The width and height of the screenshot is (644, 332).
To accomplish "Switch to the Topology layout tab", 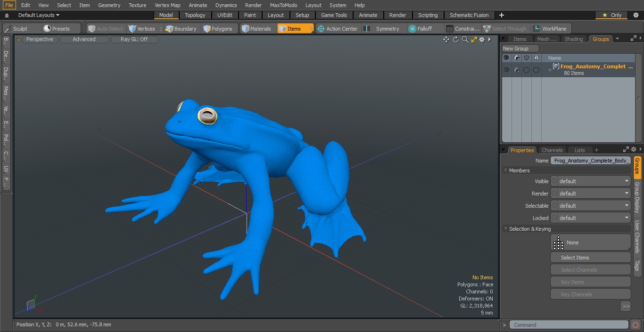I will point(195,15).
